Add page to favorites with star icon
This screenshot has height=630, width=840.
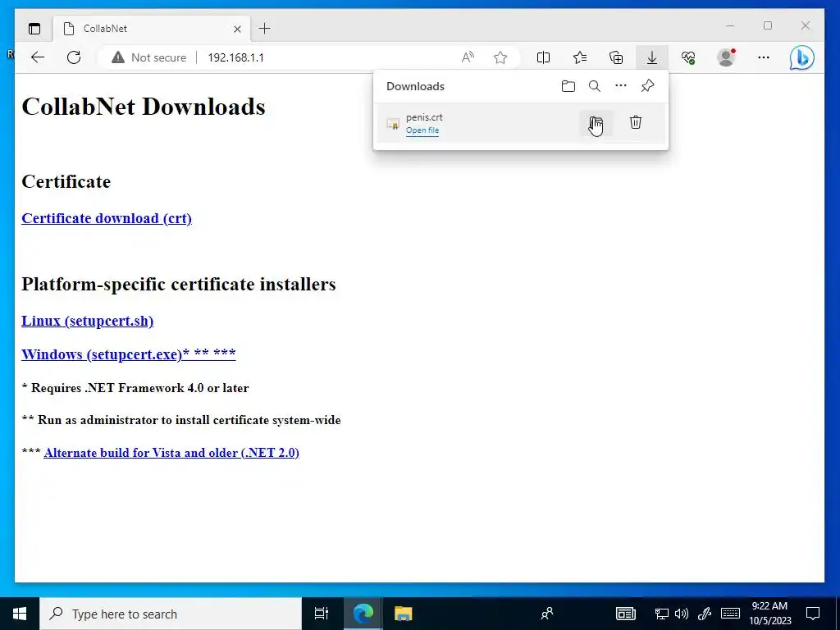(x=500, y=57)
